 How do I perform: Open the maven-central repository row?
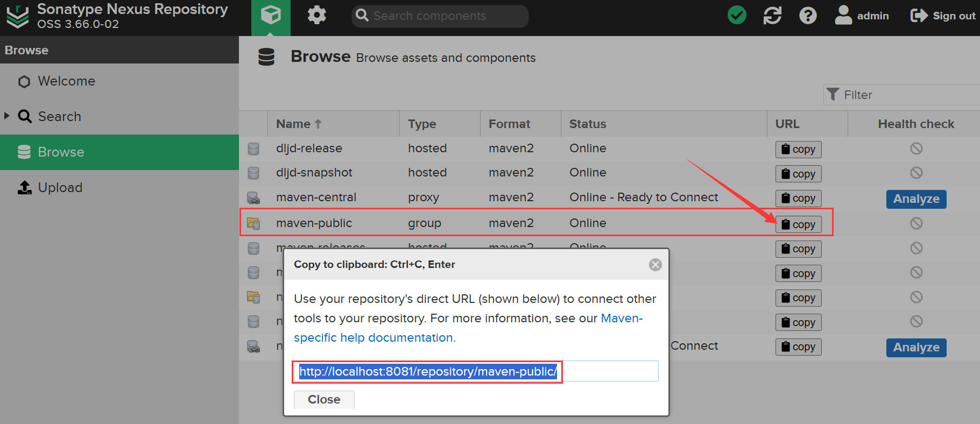pos(609,197)
